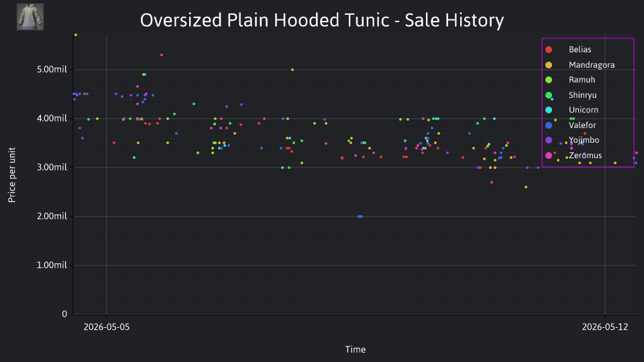Image resolution: width=644 pixels, height=362 pixels.
Task: Click the purple Yojimbo legend color dot
Action: [549, 140]
